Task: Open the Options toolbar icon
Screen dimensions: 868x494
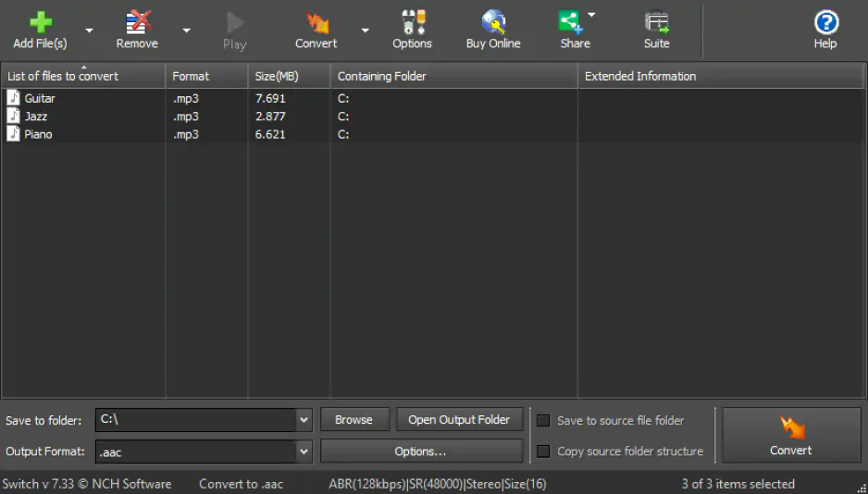Action: (412, 23)
